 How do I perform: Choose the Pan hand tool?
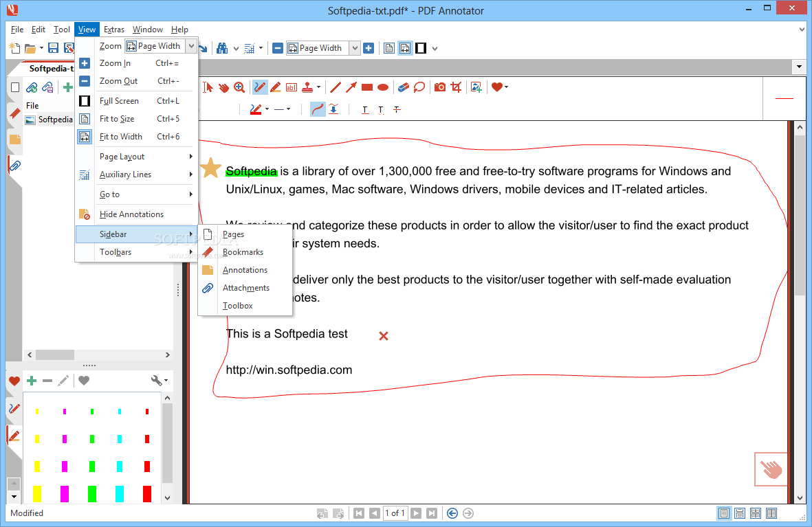click(x=223, y=87)
